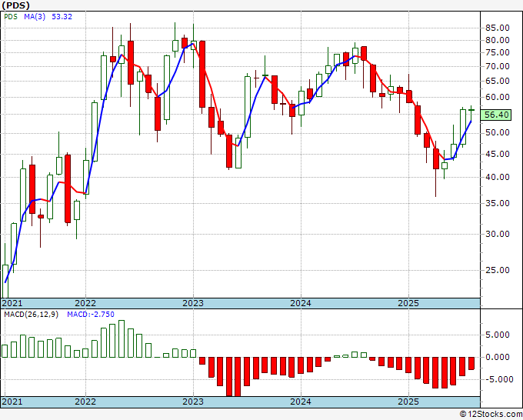Click 2022 on the price chart timeline
This screenshot has height=420, width=523.
click(85, 303)
